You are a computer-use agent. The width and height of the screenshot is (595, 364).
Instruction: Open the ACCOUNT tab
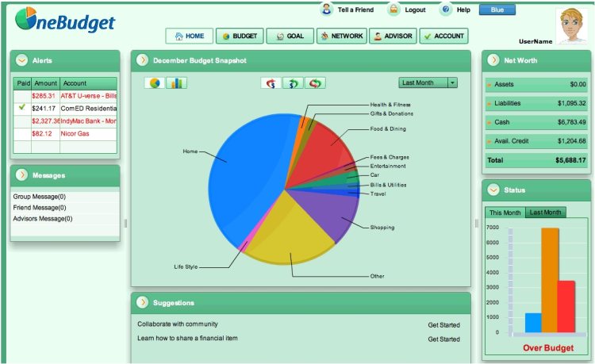click(x=444, y=36)
